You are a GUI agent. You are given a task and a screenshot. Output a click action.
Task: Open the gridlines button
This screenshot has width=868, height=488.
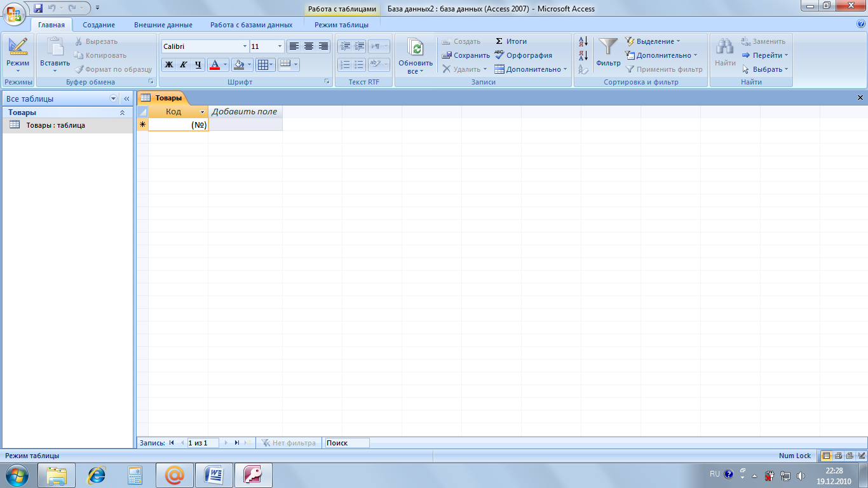(x=265, y=65)
